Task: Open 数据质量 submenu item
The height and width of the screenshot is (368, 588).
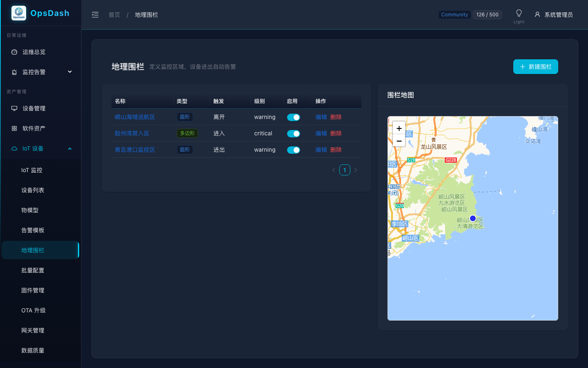Action: pos(40,350)
